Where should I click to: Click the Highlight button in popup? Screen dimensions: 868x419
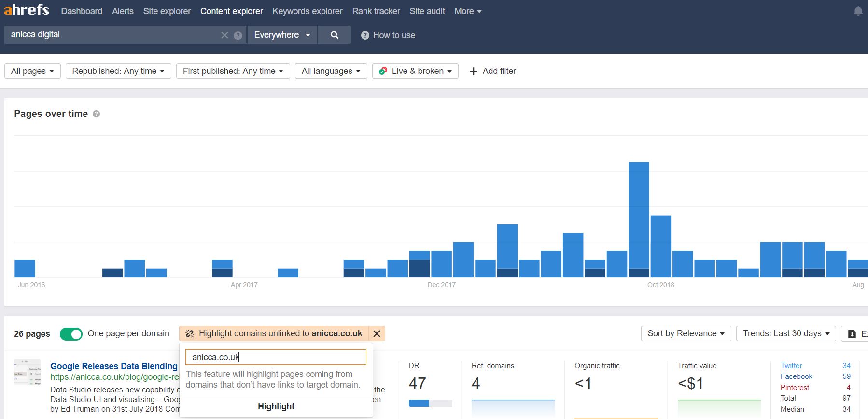[276, 406]
